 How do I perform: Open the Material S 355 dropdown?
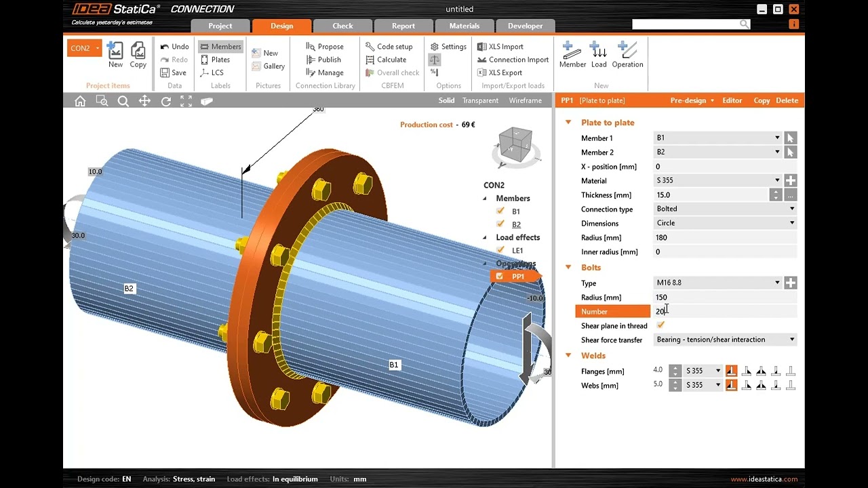pos(777,180)
